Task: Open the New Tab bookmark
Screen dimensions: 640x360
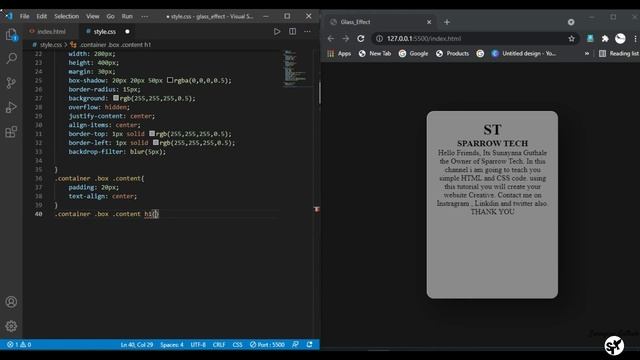Action: click(375, 53)
